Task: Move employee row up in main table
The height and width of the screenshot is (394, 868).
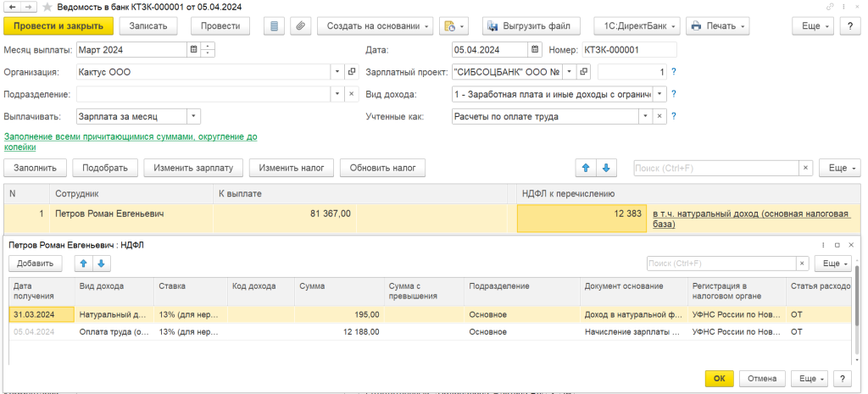Action: point(586,169)
